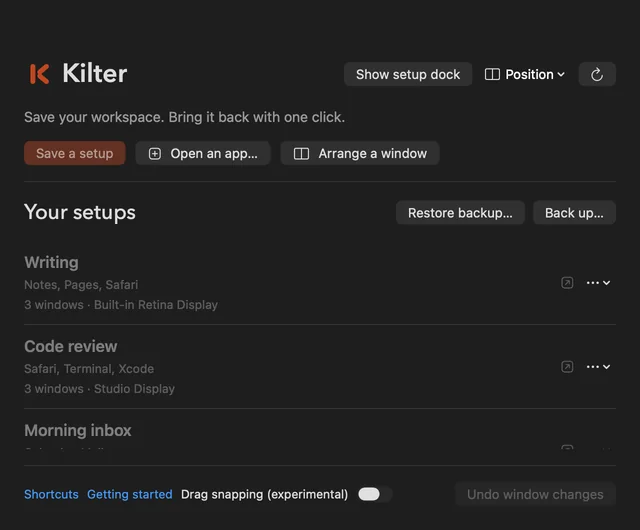
Task: Open the Writing setup launch icon
Action: pyautogui.click(x=567, y=283)
